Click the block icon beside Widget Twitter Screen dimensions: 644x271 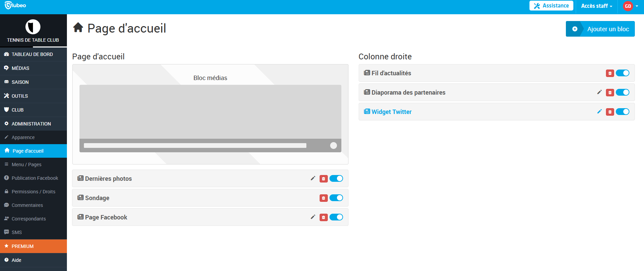point(367,112)
